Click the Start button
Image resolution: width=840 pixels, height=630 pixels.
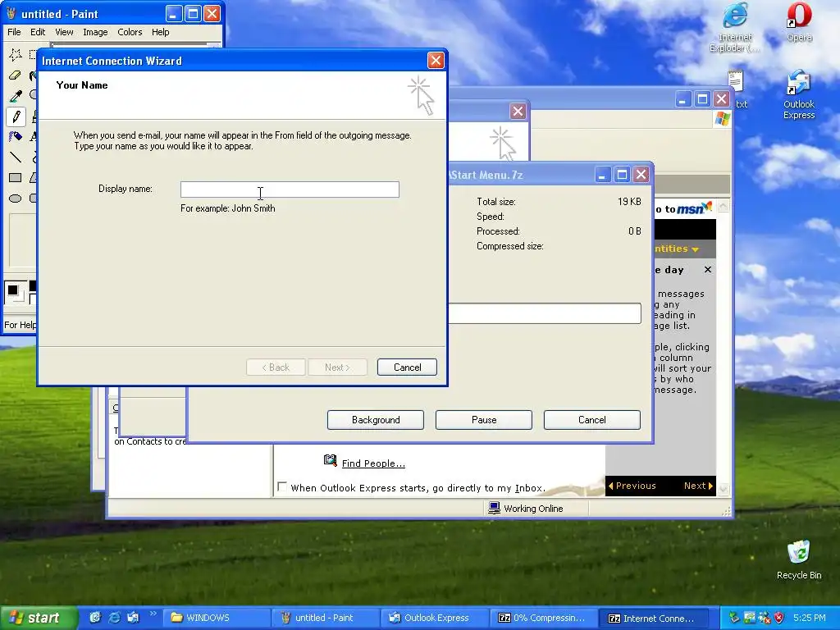[x=38, y=618]
